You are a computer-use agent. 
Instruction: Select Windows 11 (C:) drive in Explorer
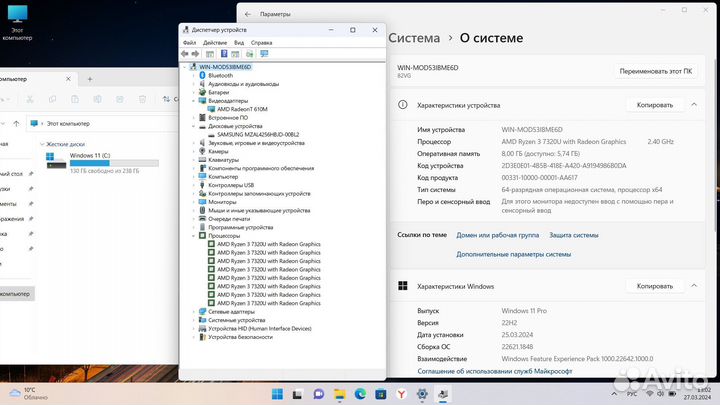[102, 163]
